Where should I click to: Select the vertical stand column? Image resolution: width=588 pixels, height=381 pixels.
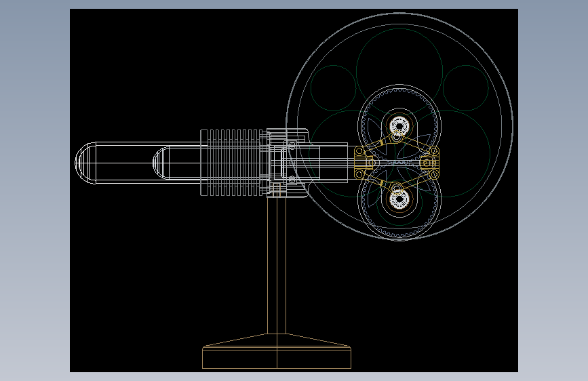tap(277, 265)
